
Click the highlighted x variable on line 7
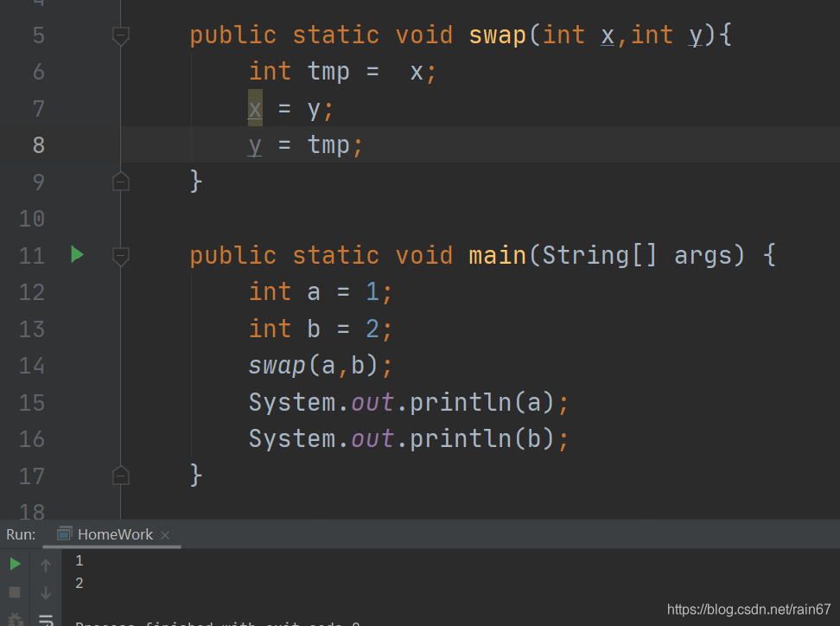(255, 109)
